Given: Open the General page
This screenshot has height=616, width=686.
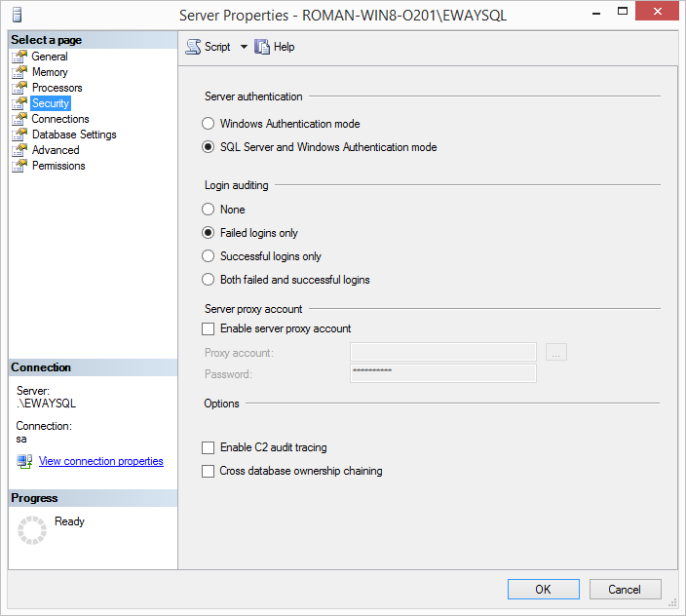Looking at the screenshot, I should tap(50, 57).
